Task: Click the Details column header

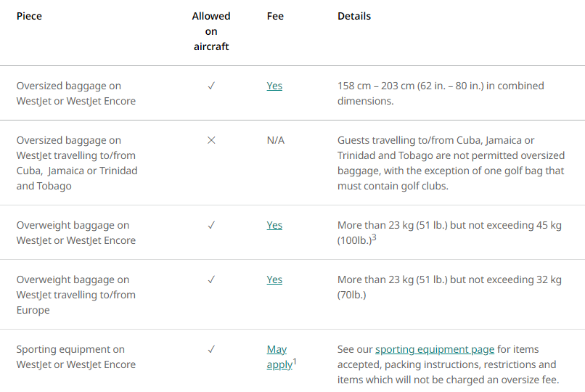Action: [x=354, y=16]
